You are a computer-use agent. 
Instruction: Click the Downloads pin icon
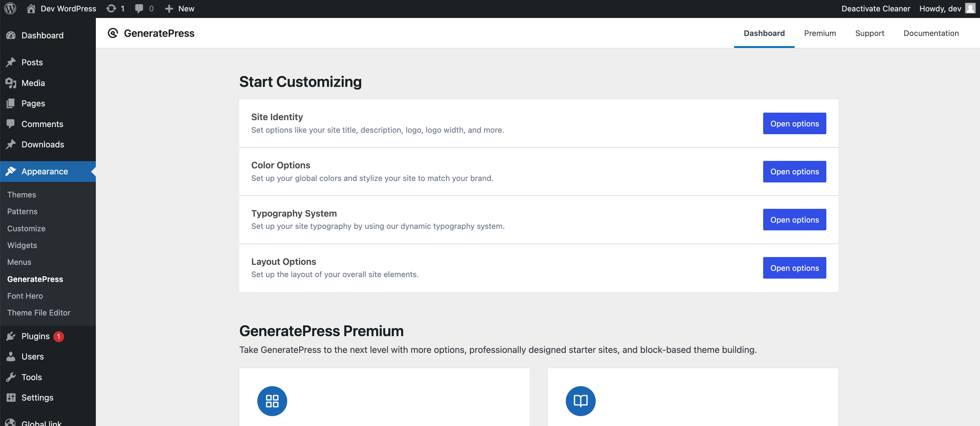click(x=11, y=144)
